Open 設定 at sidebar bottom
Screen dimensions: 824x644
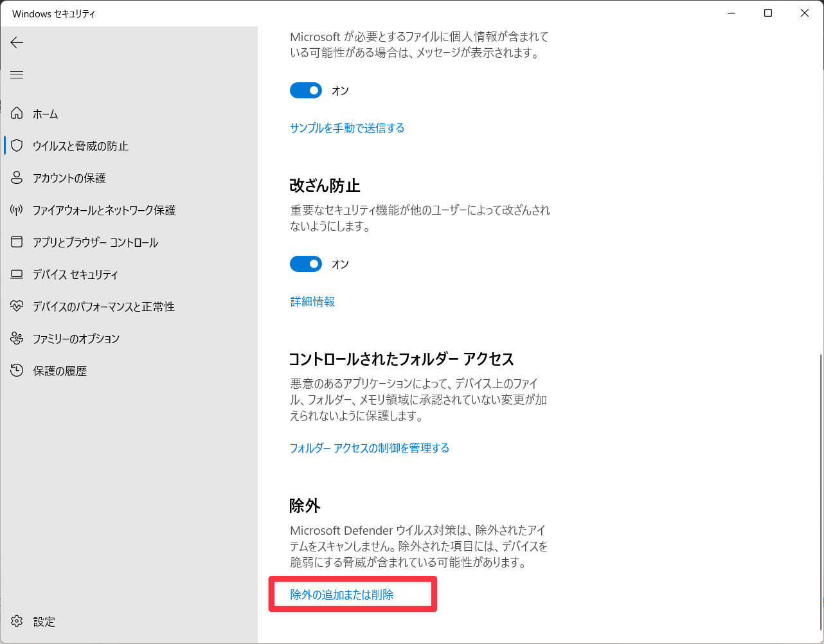(129, 622)
